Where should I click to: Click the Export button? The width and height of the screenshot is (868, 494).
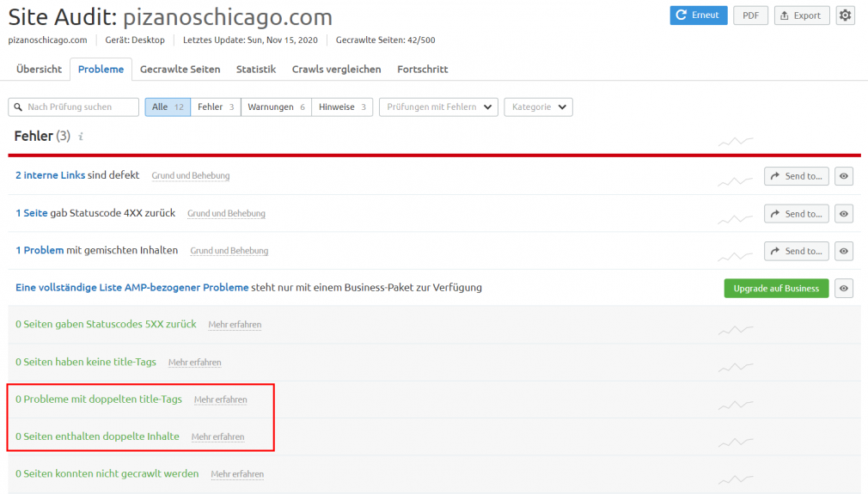(x=802, y=15)
